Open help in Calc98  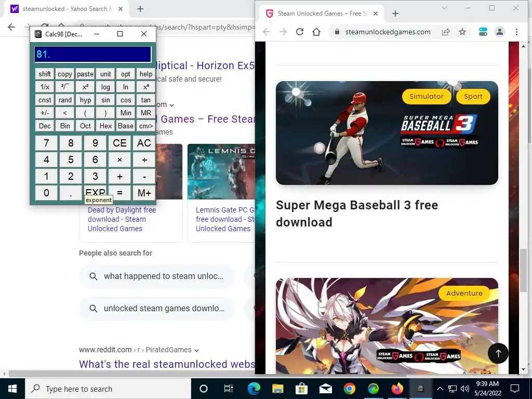click(x=146, y=74)
